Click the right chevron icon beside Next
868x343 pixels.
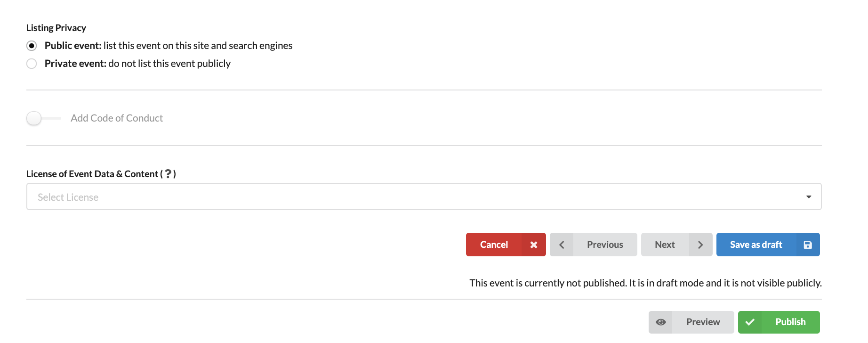click(700, 245)
